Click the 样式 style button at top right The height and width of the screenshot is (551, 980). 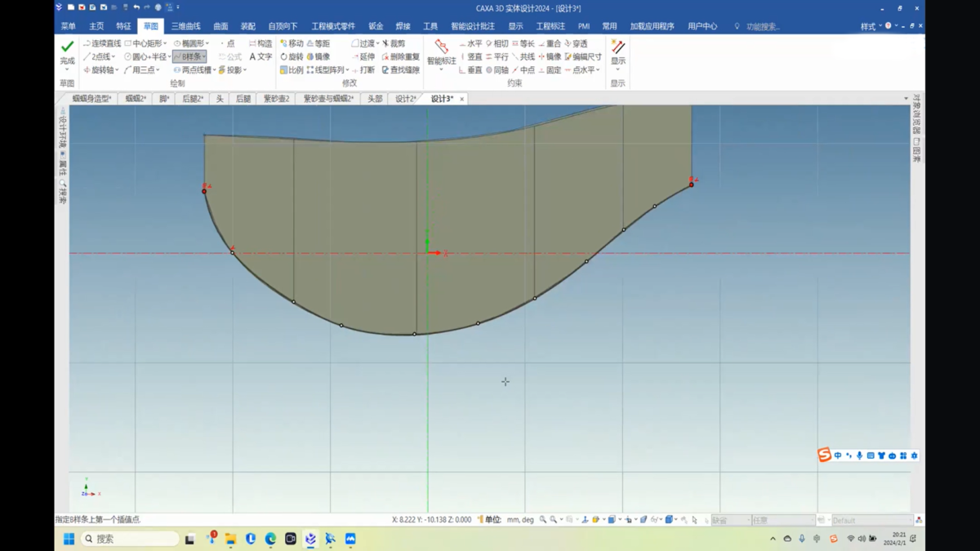867,26
